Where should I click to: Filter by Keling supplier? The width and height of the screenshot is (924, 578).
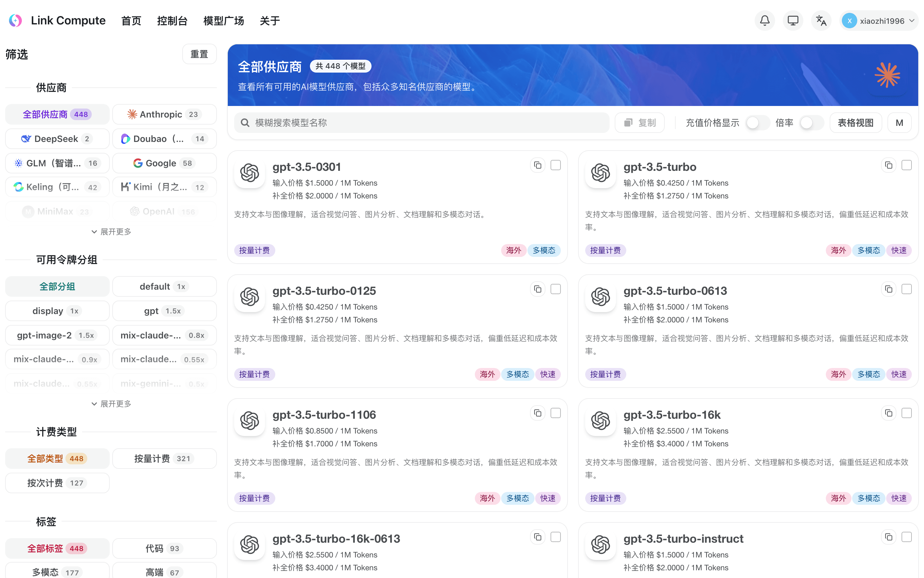click(x=57, y=187)
